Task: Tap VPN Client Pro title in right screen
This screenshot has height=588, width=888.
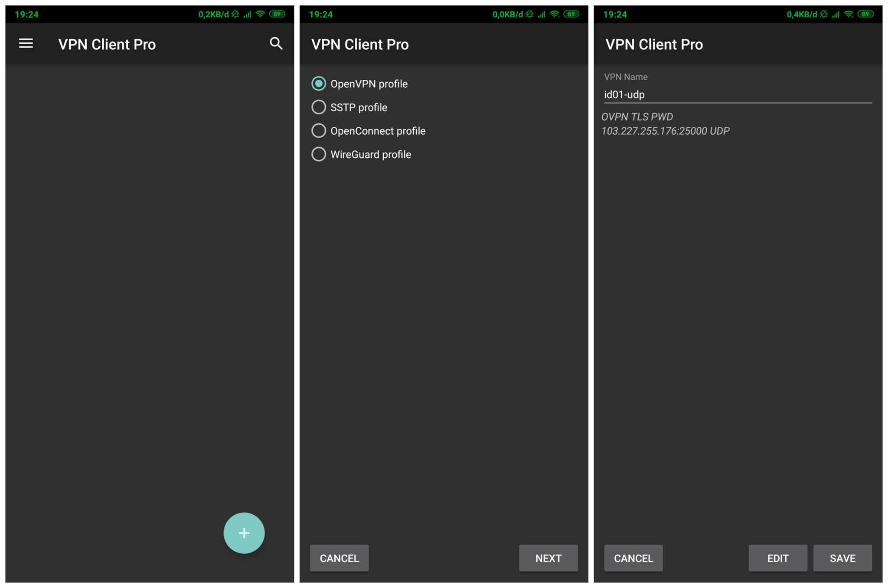Action: click(x=654, y=44)
